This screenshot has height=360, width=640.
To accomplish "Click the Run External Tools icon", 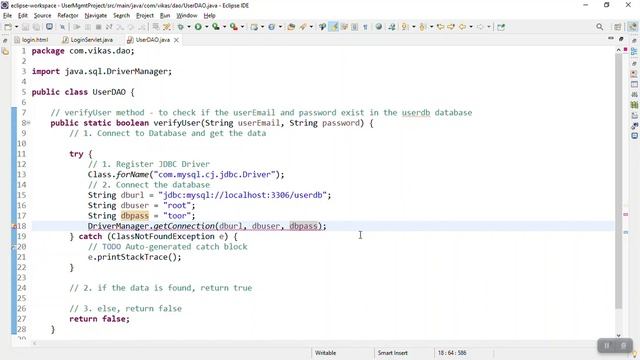I will coord(233,27).
